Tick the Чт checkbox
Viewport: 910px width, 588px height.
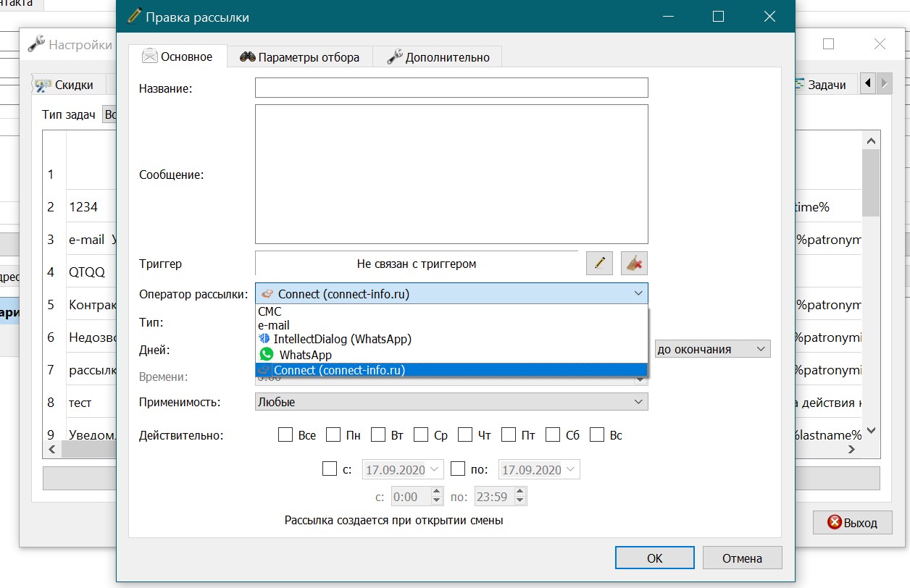(465, 434)
